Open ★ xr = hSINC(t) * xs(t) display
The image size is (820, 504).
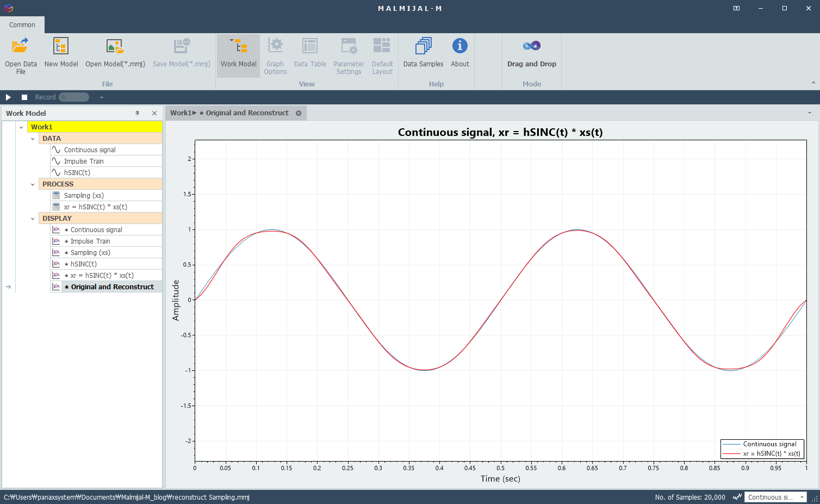[x=106, y=275]
